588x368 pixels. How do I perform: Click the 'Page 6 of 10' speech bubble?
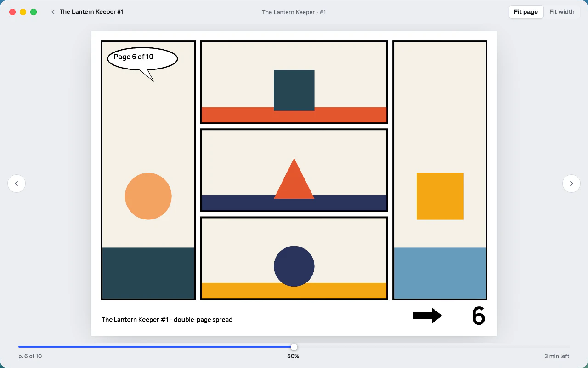coord(142,59)
